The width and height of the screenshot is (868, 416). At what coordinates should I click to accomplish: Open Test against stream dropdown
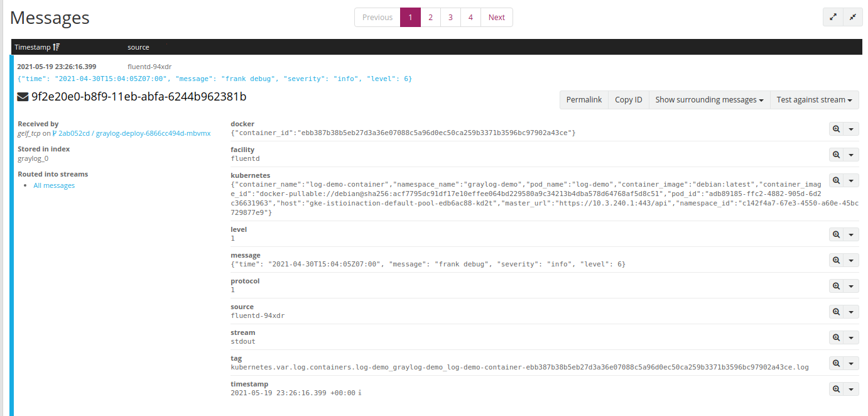tap(814, 100)
